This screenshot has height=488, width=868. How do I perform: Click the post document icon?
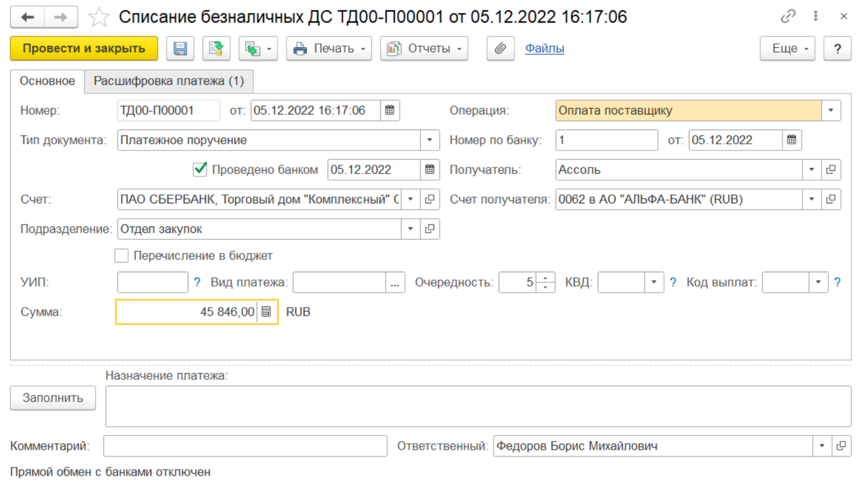coord(216,48)
